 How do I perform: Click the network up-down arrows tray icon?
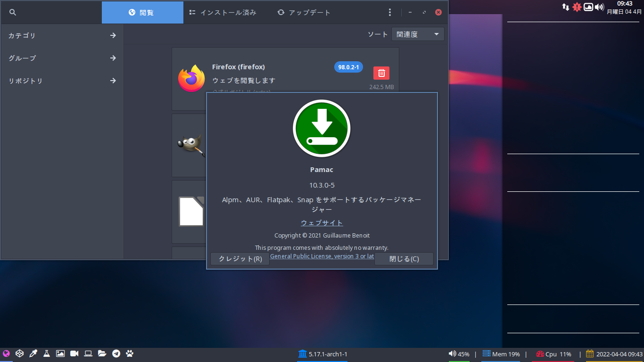566,7
